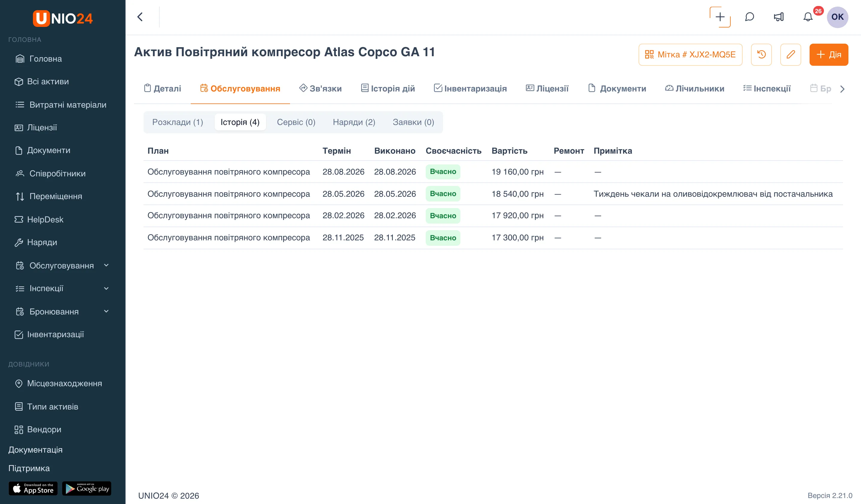
Task: Click the Мітка # XJX2-MQ5E button
Action: point(690,54)
